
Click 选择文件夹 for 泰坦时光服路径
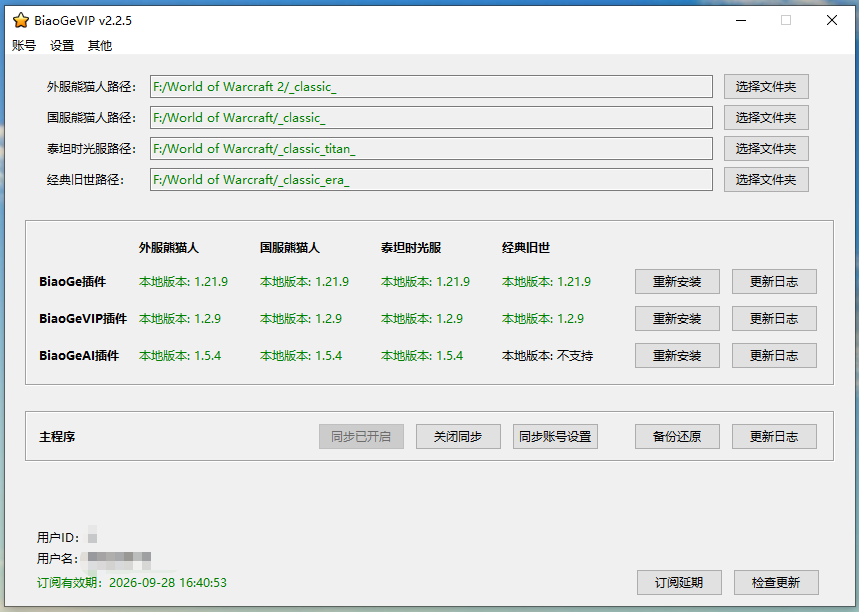[766, 149]
